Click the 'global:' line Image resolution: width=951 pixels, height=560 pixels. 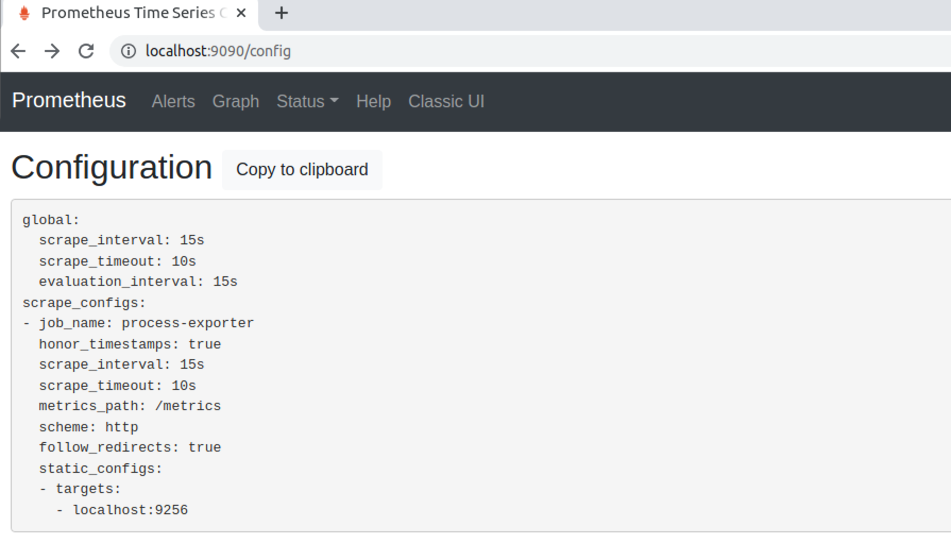pyautogui.click(x=50, y=220)
